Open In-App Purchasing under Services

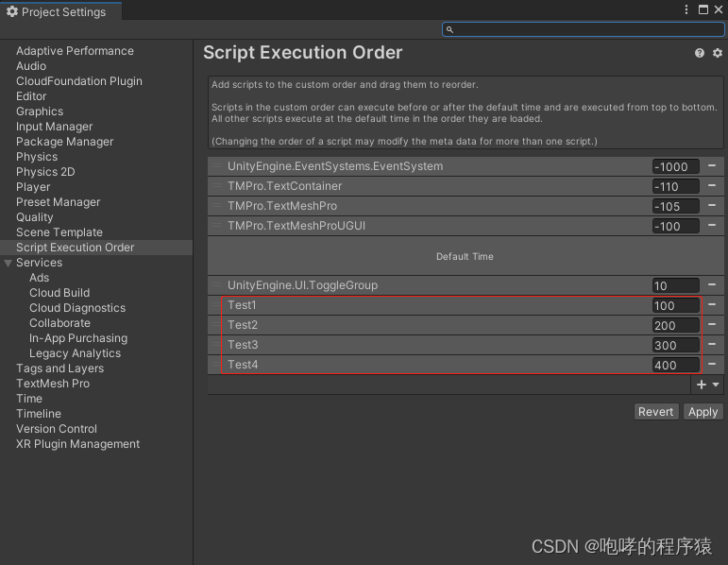[78, 338]
